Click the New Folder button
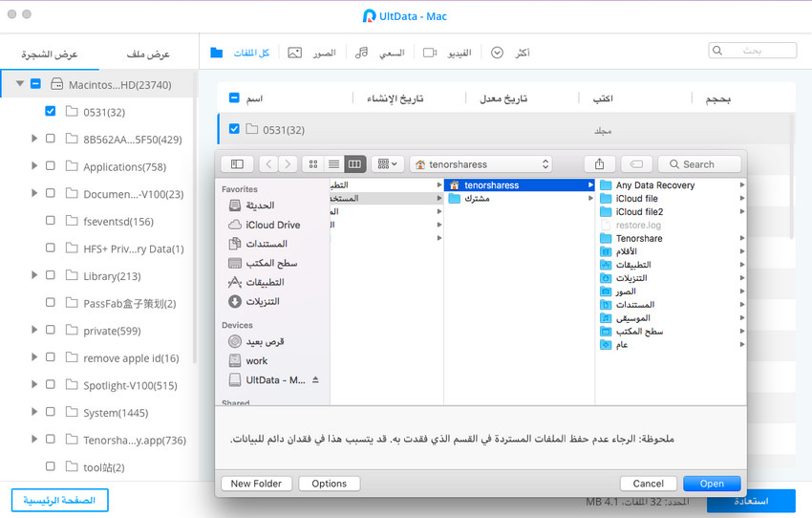The image size is (812, 518). click(256, 484)
